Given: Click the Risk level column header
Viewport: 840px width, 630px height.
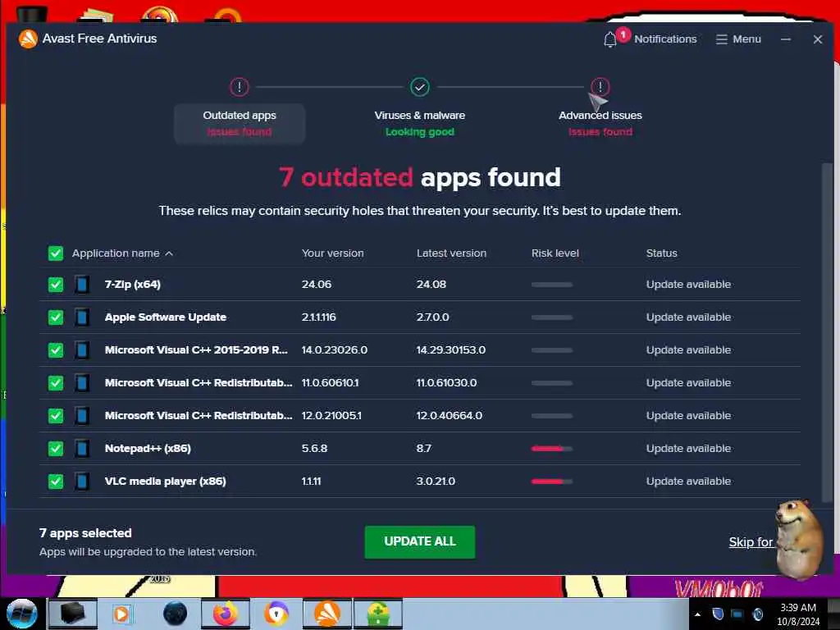Looking at the screenshot, I should 555,253.
